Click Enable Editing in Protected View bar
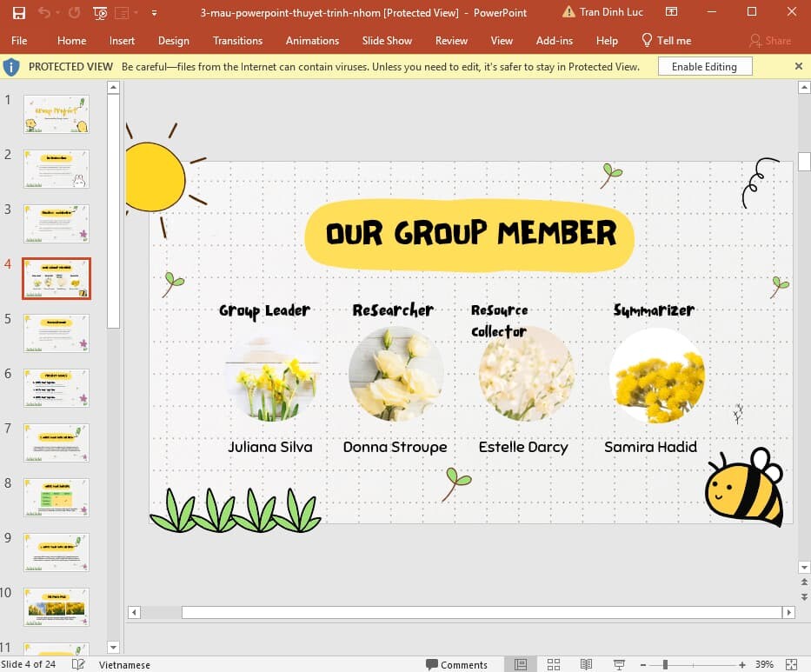Screen dimensions: 811x672 coord(705,66)
